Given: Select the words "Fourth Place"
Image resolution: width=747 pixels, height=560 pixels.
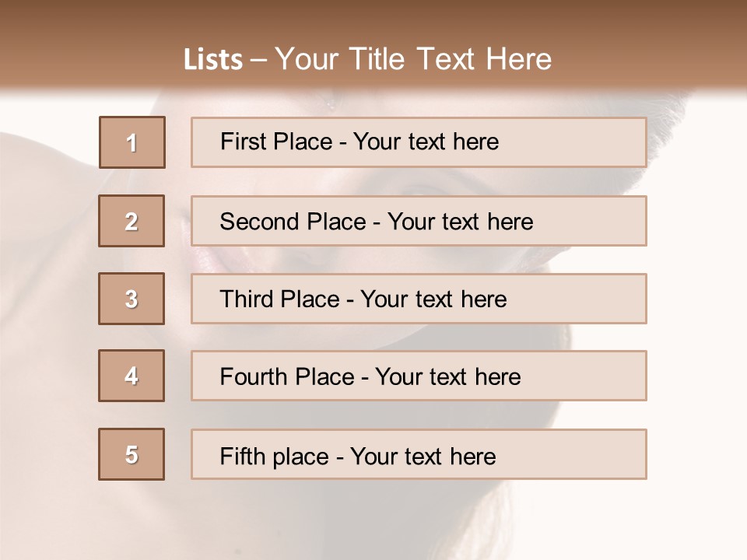Looking at the screenshot, I should (x=287, y=377).
